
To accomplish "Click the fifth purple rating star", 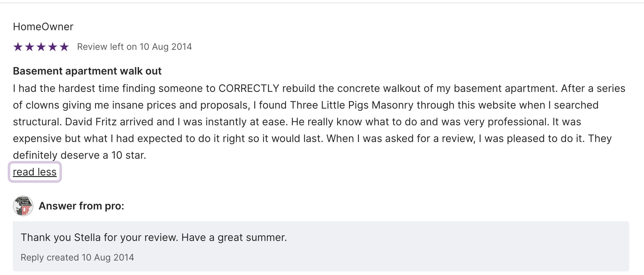I will [64, 47].
